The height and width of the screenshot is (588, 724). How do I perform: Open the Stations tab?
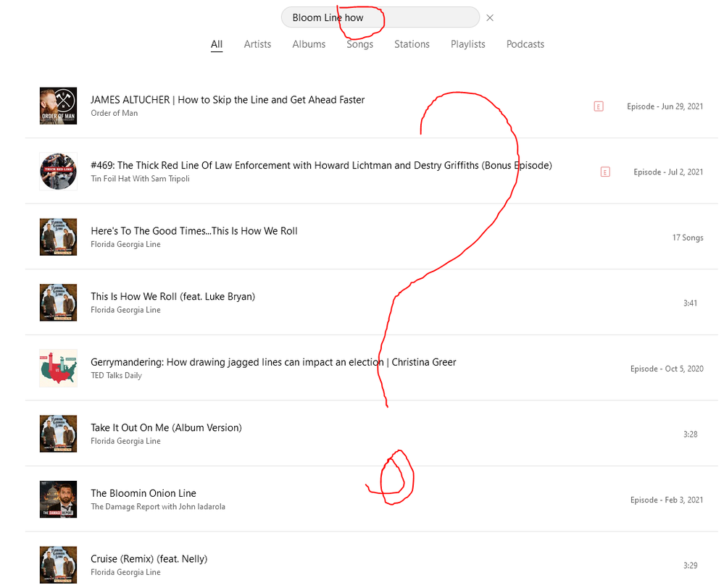point(412,44)
